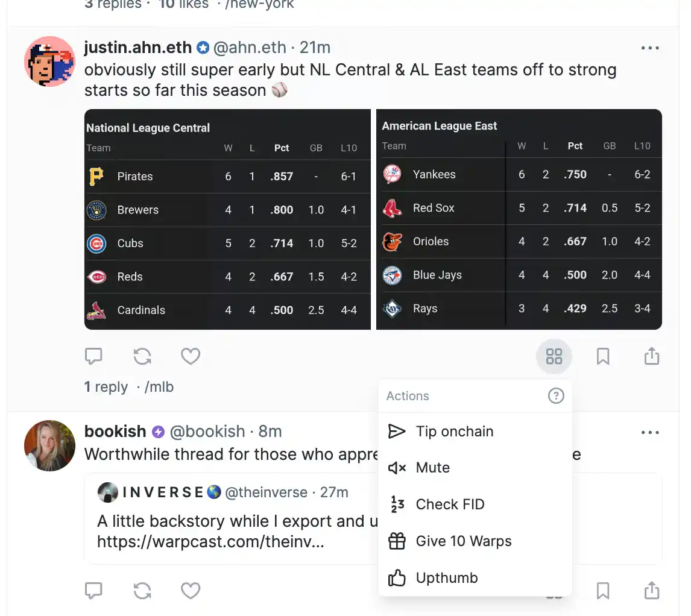Recast justin.ahn.eth's standings post
The height and width of the screenshot is (616, 691).
point(142,357)
